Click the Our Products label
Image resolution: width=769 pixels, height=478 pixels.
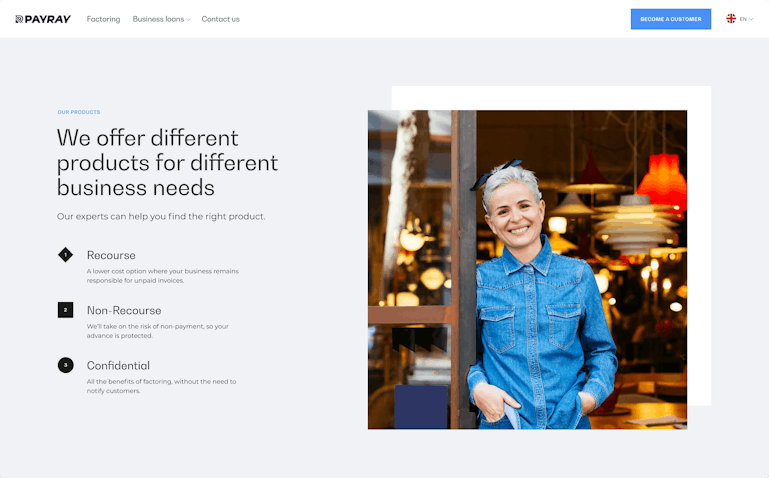(x=79, y=112)
